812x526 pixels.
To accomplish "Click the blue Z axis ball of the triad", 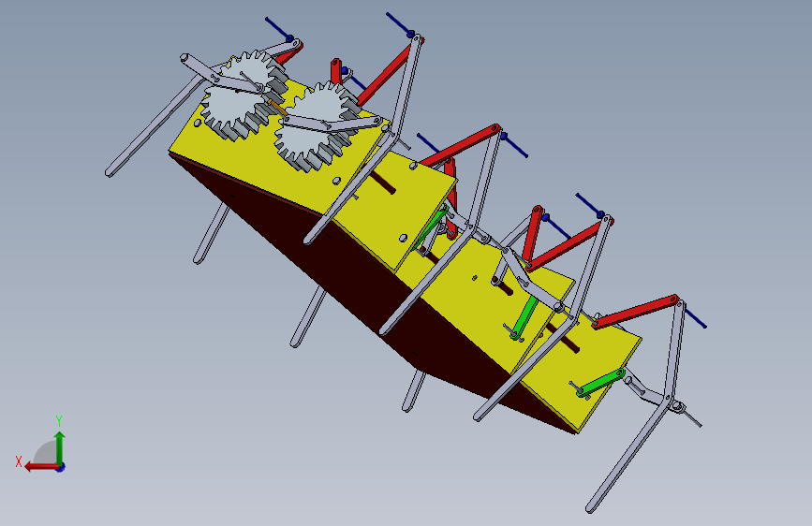I will point(61,467).
